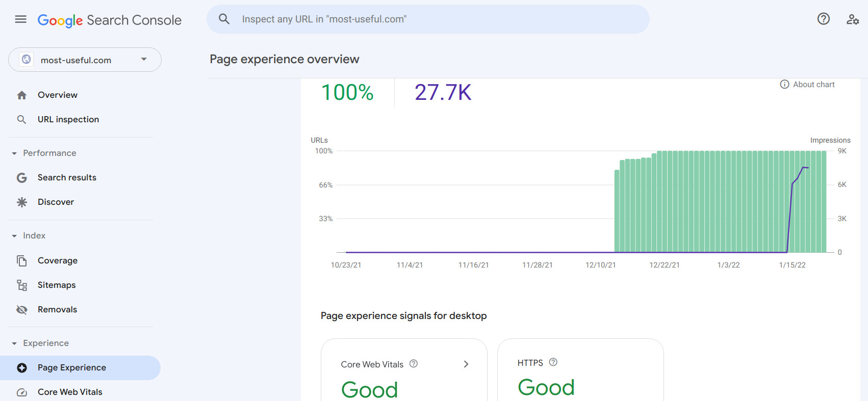Click the search magnifier icon
Viewport: 868px width, 401px height.
[x=224, y=19]
